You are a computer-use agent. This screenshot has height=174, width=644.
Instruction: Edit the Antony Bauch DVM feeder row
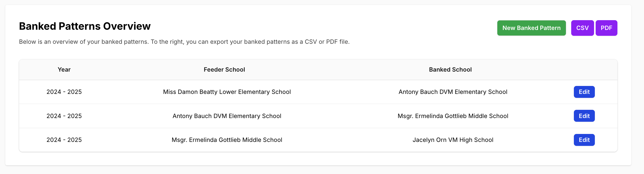tap(584, 116)
